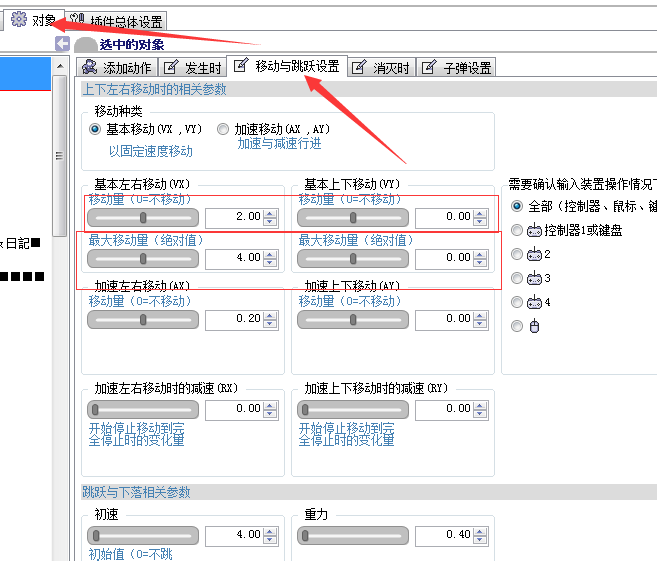The width and height of the screenshot is (657, 561).
Task: Open the 插件总体设置 tab
Action: [117, 21]
